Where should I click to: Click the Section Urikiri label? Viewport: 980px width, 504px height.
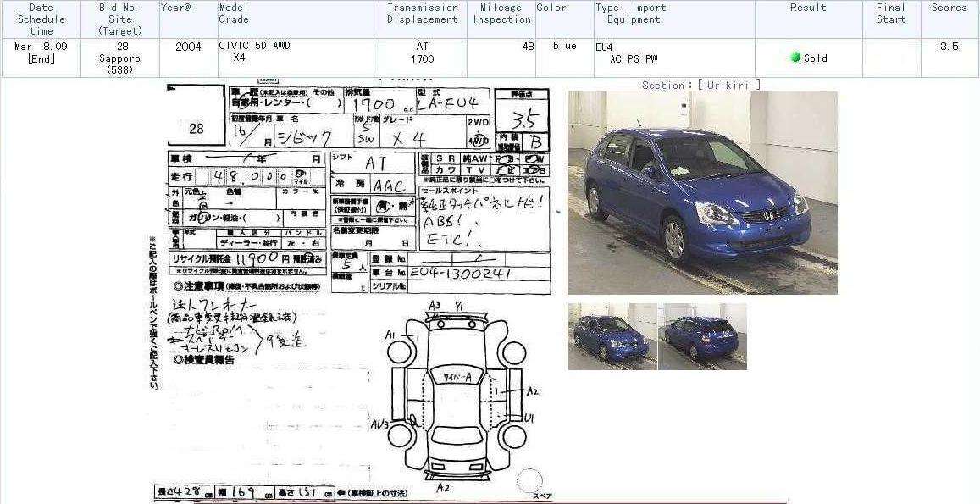pos(701,85)
